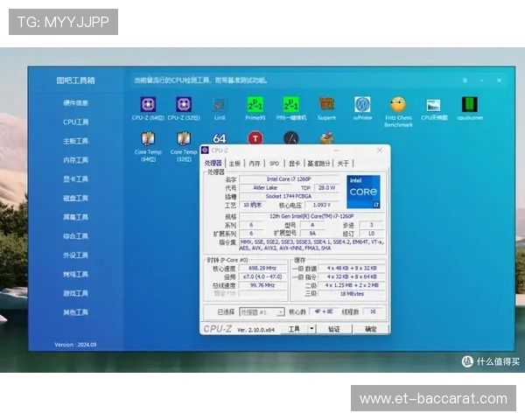
Task: Open the 处理器 #1 selection dropdown
Action: click(x=262, y=312)
